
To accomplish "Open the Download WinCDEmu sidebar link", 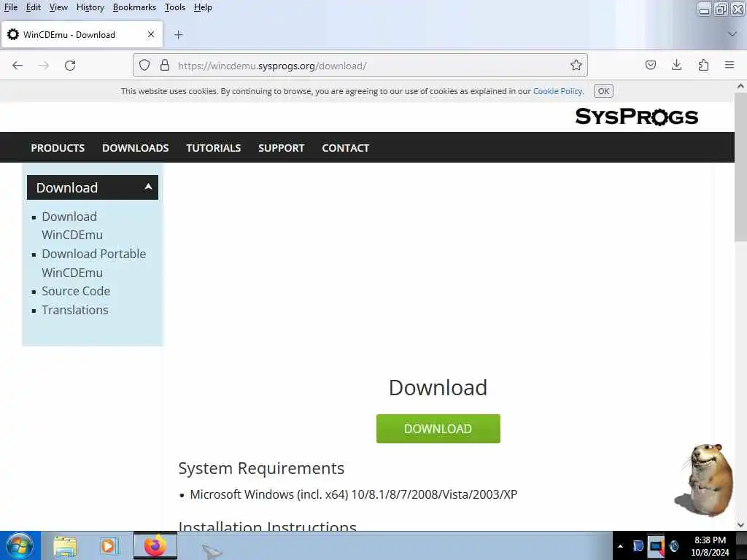I will pyautogui.click(x=72, y=226).
